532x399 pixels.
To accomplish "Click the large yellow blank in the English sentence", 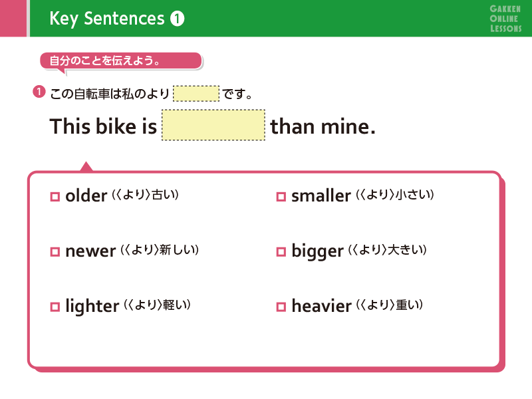I will click(213, 125).
